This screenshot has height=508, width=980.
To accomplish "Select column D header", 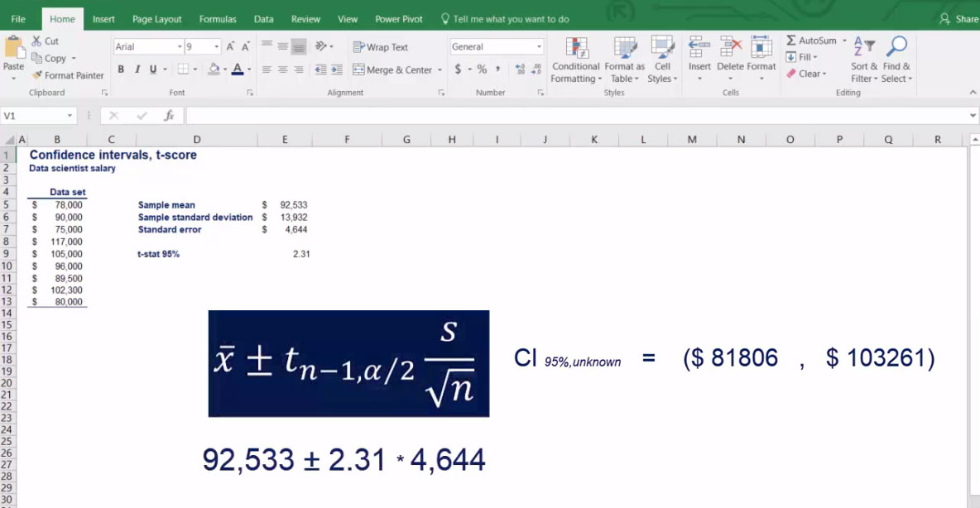I will [197, 139].
